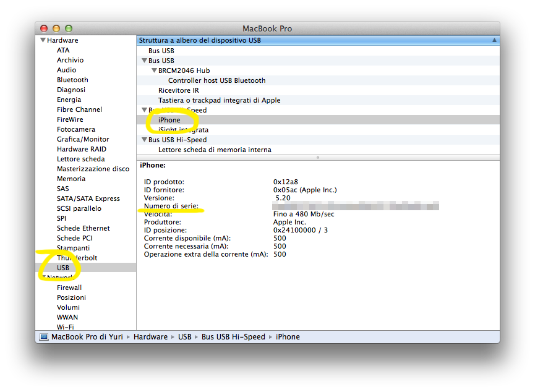Click iPhone in the path bar
The image size is (535, 392).
click(x=288, y=337)
